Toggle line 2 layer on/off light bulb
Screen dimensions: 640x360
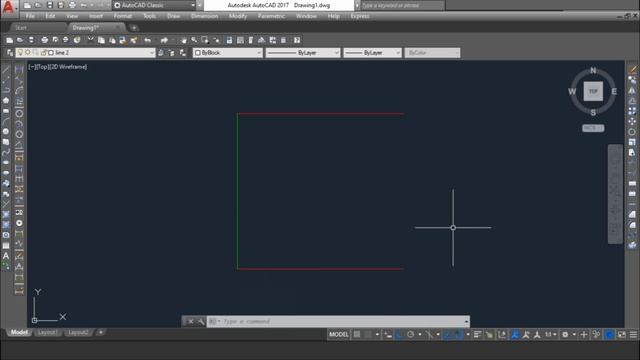coord(20,53)
